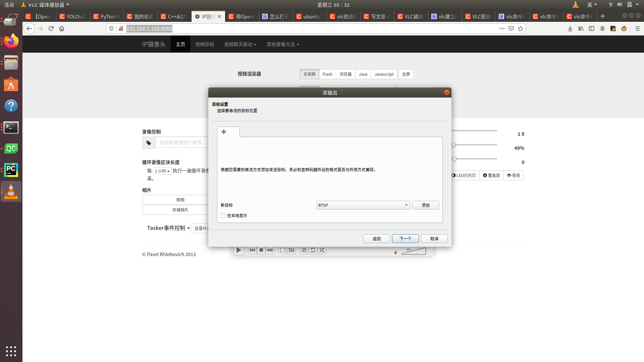Image resolution: width=644 pixels, height=362 pixels.
Task: Click the VLC play button
Action: [x=238, y=250]
